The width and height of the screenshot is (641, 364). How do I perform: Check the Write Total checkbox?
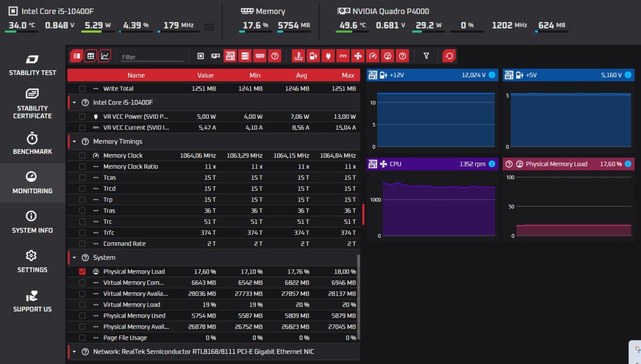82,89
